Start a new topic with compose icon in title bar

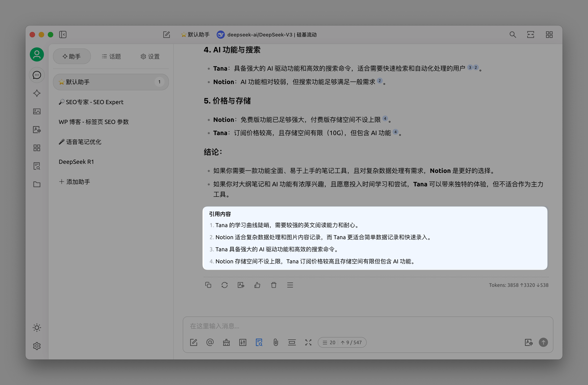167,35
